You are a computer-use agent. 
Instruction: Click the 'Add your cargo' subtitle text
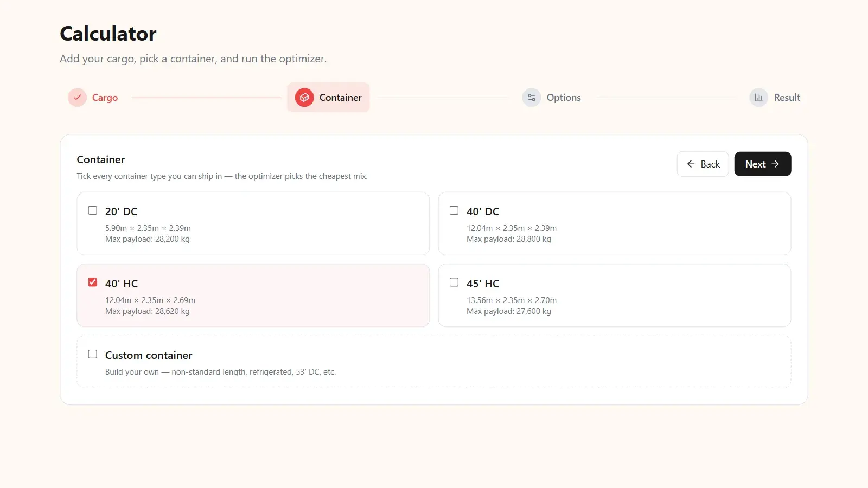coord(193,59)
